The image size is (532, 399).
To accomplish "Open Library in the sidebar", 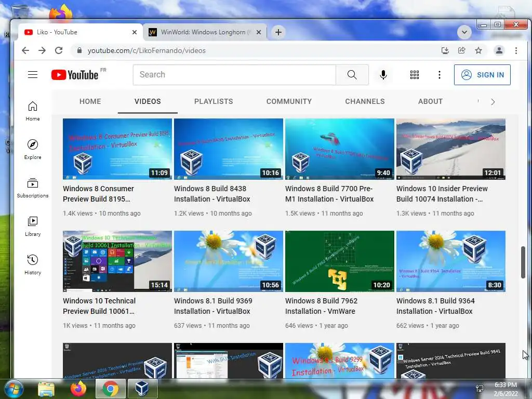I will click(33, 227).
